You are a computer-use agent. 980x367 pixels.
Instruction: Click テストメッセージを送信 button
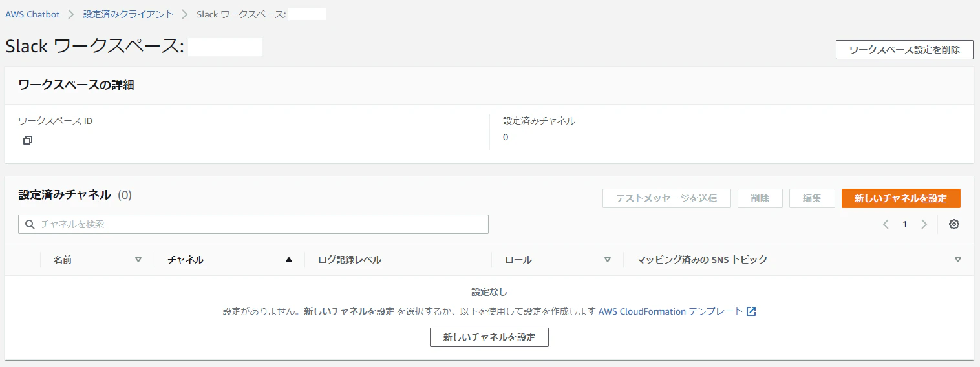tap(666, 198)
